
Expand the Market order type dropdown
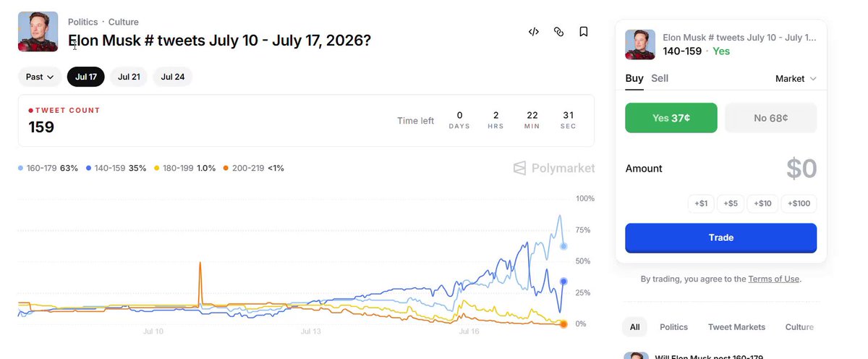(x=796, y=78)
